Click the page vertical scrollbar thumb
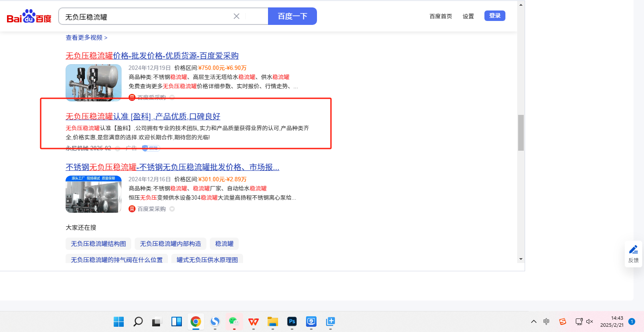The width and height of the screenshot is (644, 332). [x=521, y=133]
